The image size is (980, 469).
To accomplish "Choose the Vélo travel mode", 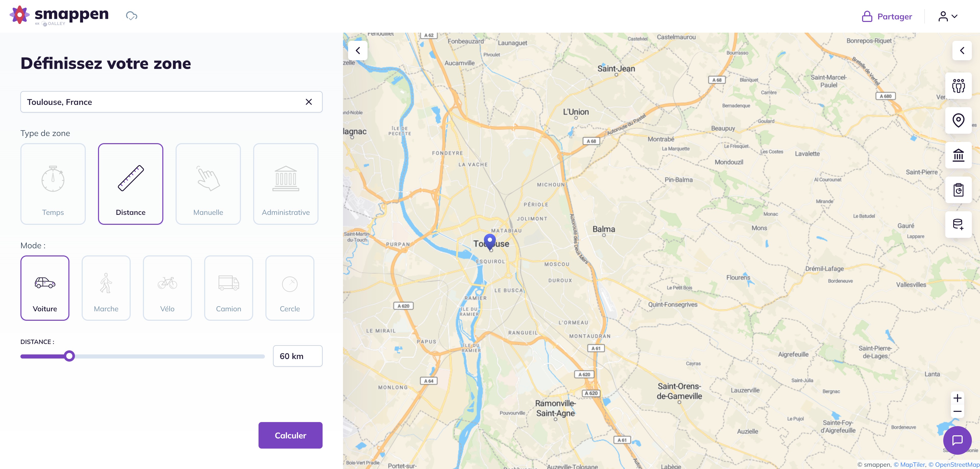I will pyautogui.click(x=167, y=288).
